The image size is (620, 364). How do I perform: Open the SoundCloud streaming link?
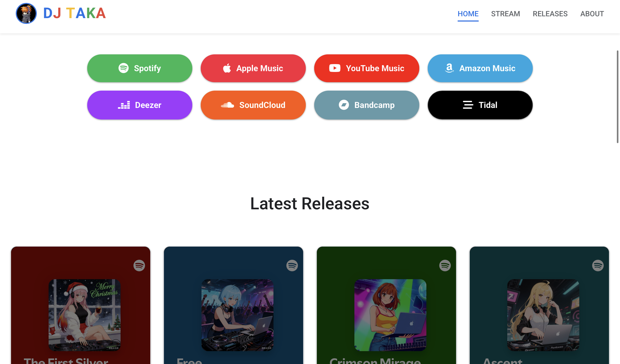click(x=253, y=105)
